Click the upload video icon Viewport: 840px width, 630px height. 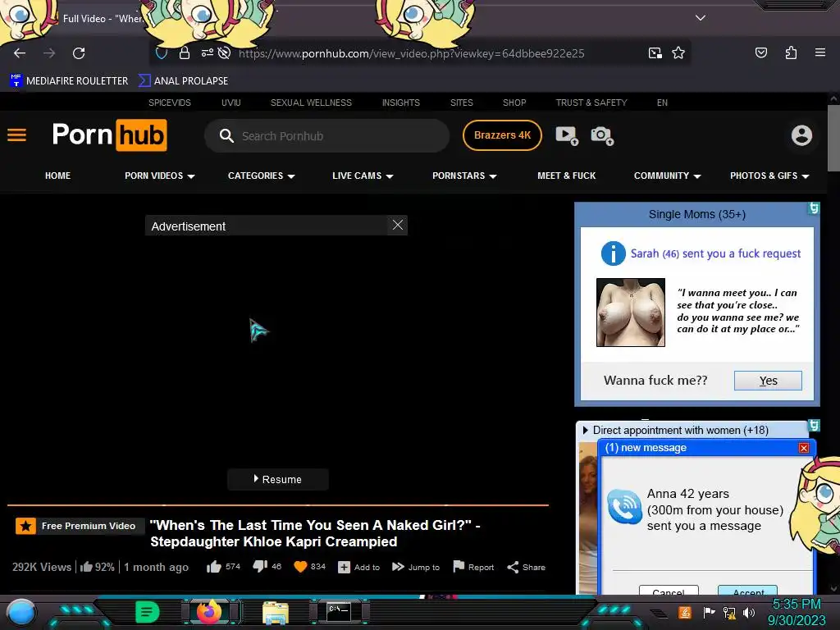pyautogui.click(x=567, y=135)
